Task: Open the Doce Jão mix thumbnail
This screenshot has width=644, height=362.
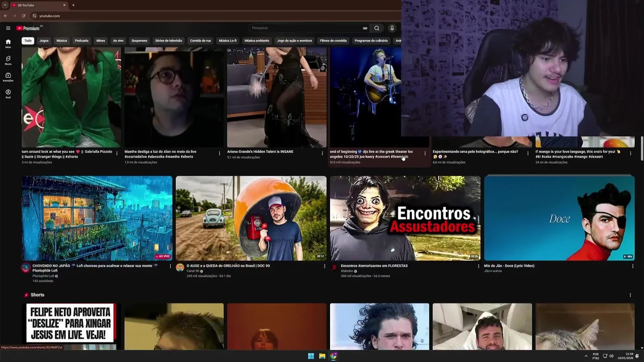Action: [x=559, y=218]
